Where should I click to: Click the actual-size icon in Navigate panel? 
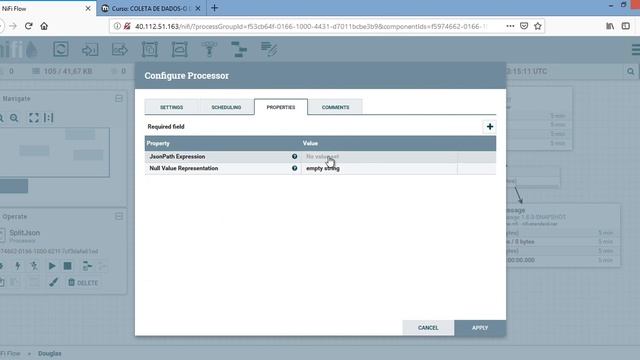(x=49, y=118)
